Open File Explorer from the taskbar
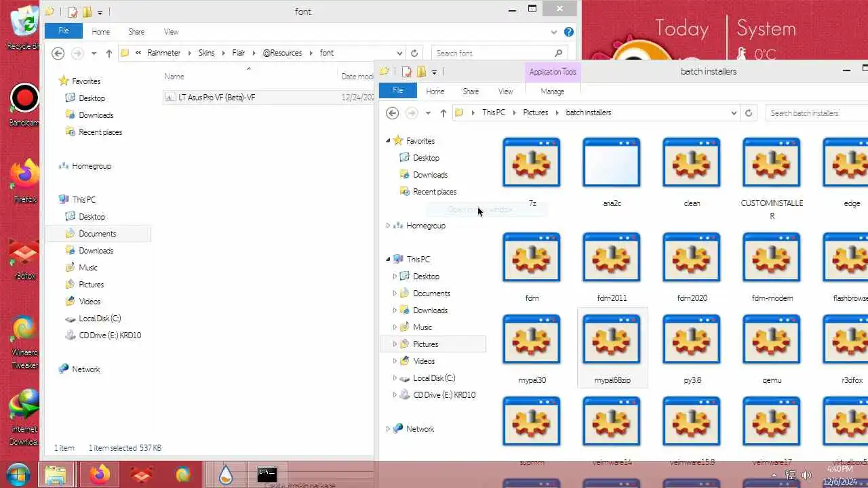This screenshot has width=868, height=488. (56, 475)
